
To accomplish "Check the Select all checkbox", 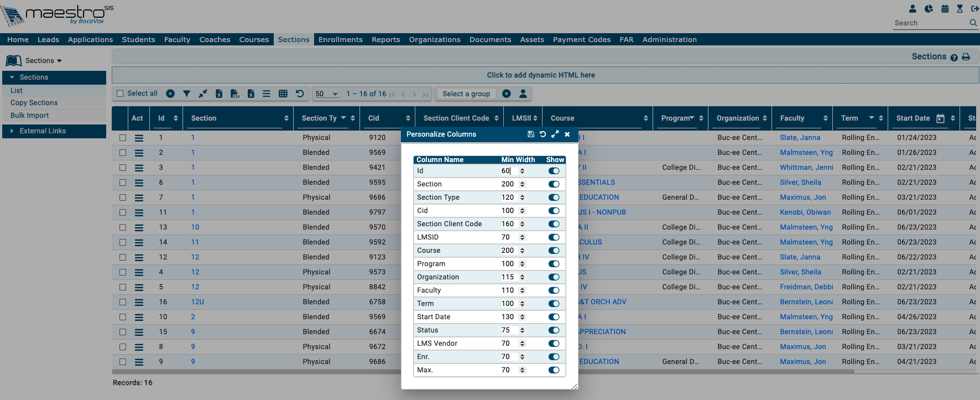I will coord(120,94).
